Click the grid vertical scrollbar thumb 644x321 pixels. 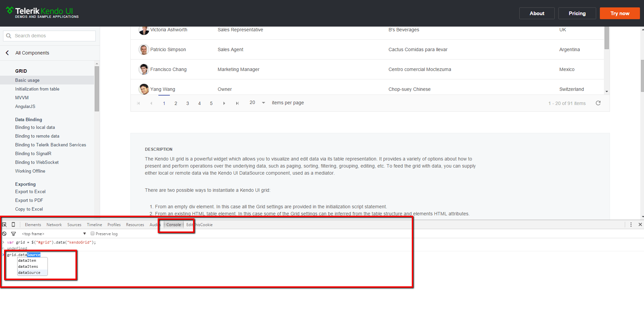pyautogui.click(x=607, y=38)
